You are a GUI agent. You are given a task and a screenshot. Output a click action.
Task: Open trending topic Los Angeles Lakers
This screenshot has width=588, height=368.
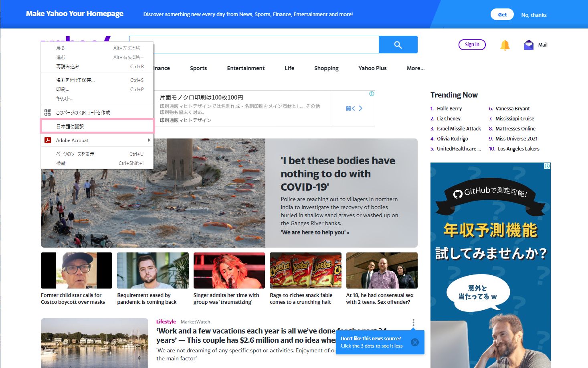pyautogui.click(x=519, y=148)
